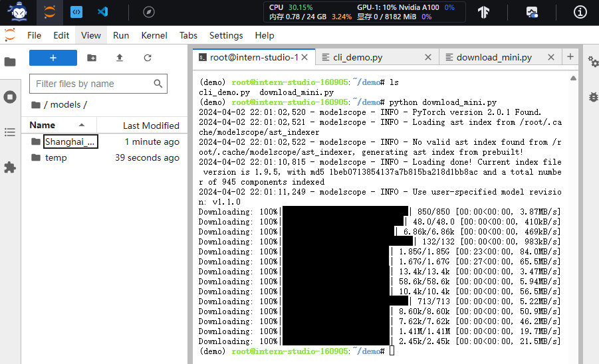This screenshot has width=599, height=364.
Task: Open the File Browser sidebar folder icon
Action: [x=10, y=62]
